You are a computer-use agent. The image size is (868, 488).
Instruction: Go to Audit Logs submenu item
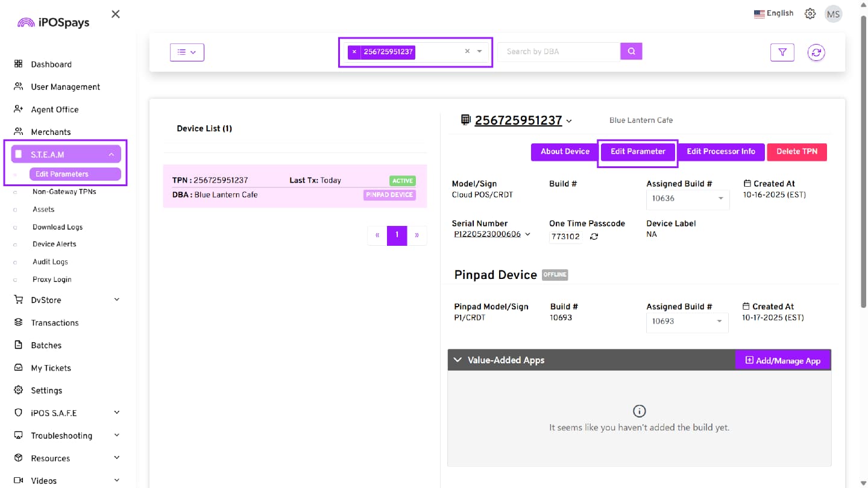(50, 262)
